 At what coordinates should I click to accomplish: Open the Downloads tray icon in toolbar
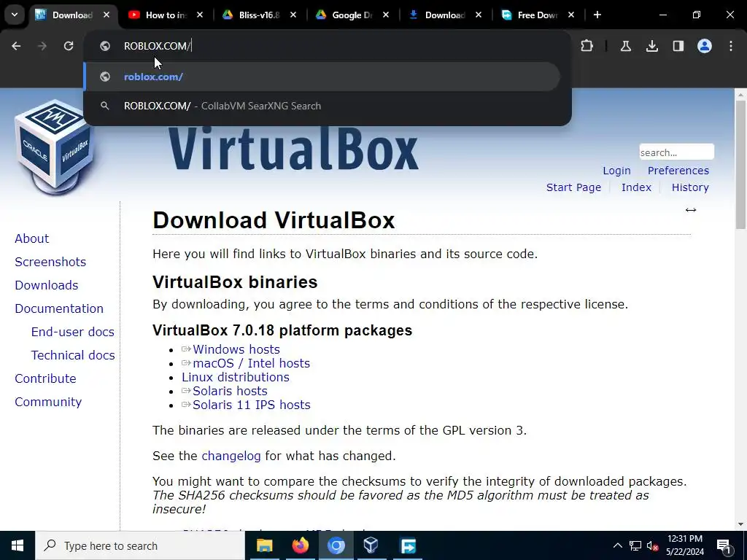651,46
